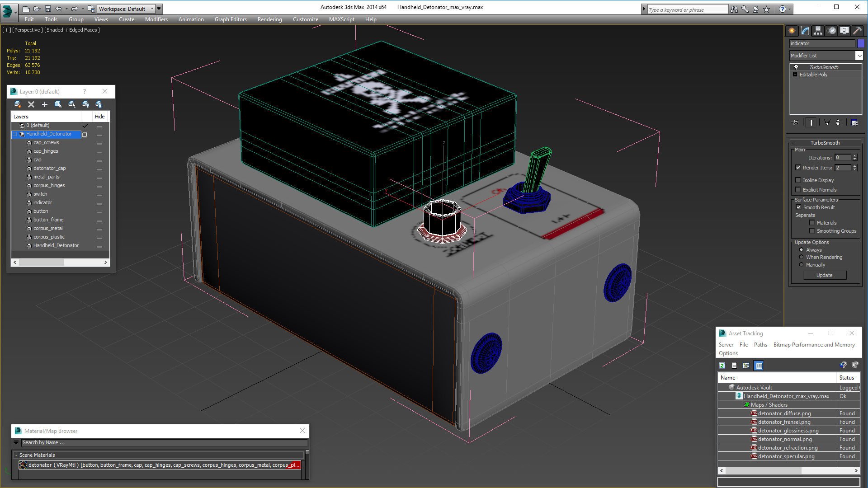This screenshot has width=868, height=488.
Task: Open Bitmap Performance and Memory menu
Action: point(814,345)
